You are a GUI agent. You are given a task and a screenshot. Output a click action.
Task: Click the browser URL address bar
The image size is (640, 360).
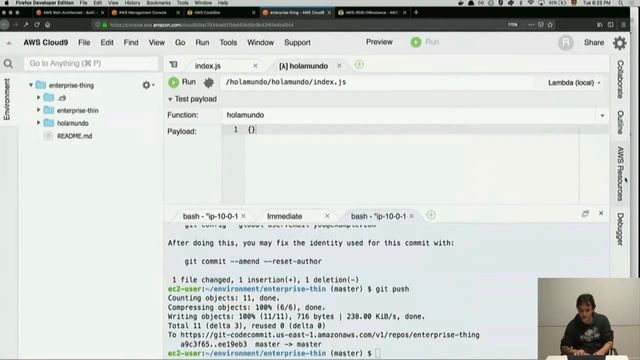302,25
